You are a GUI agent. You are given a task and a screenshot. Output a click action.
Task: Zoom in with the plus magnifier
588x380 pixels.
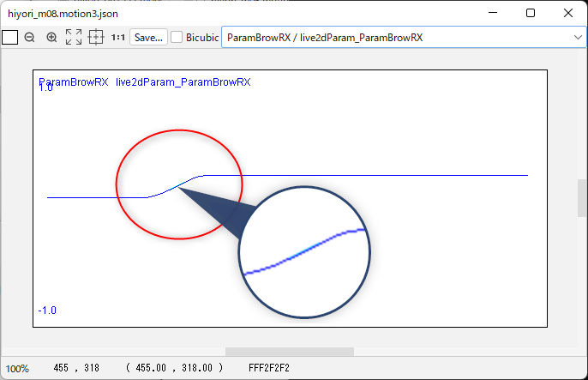click(x=51, y=38)
